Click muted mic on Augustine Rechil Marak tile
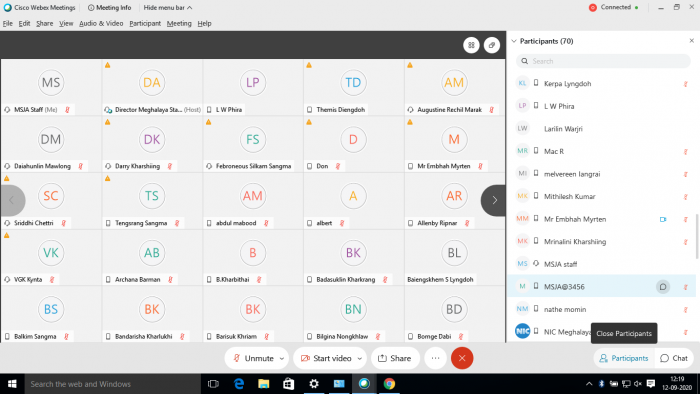Image resolution: width=700 pixels, height=394 pixels. click(x=492, y=110)
